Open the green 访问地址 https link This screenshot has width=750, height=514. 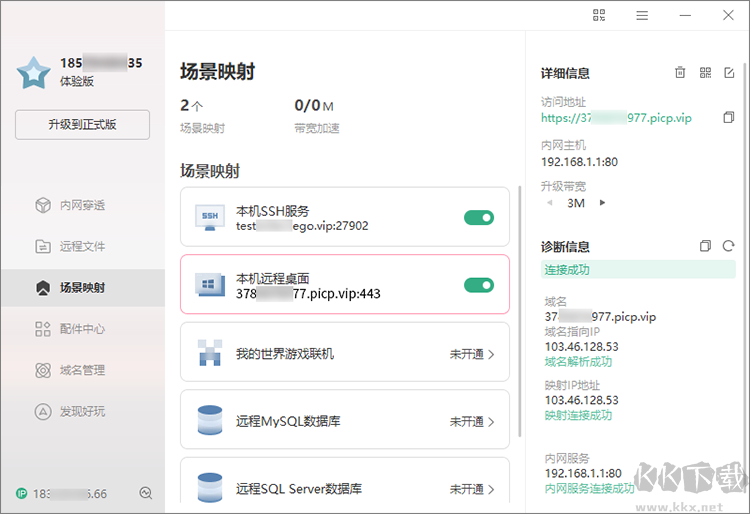tap(616, 118)
